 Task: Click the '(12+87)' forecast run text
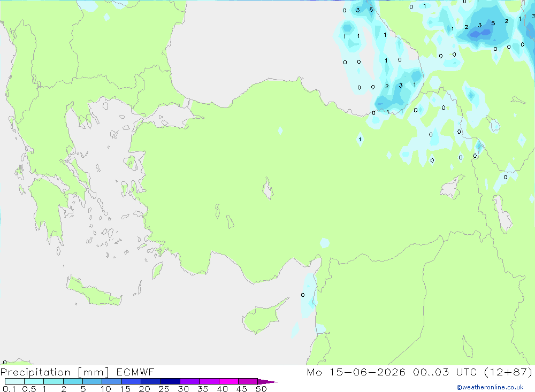(508, 372)
